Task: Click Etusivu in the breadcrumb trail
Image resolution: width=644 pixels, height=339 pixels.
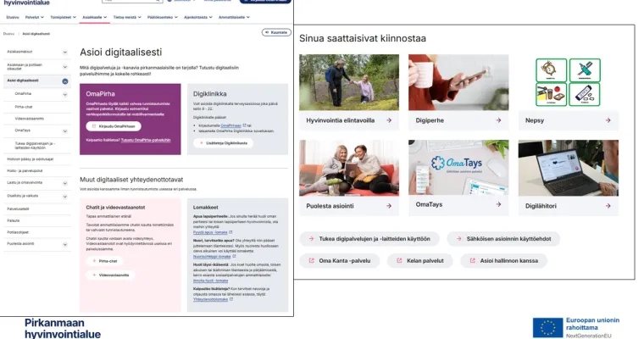Action: tap(8, 34)
